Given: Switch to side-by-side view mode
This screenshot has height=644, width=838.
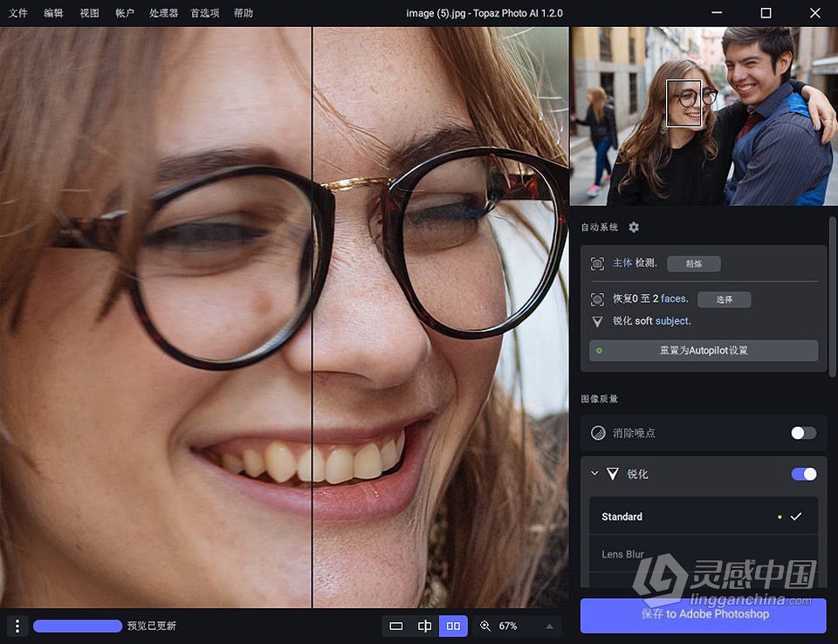Looking at the screenshot, I should [x=453, y=626].
